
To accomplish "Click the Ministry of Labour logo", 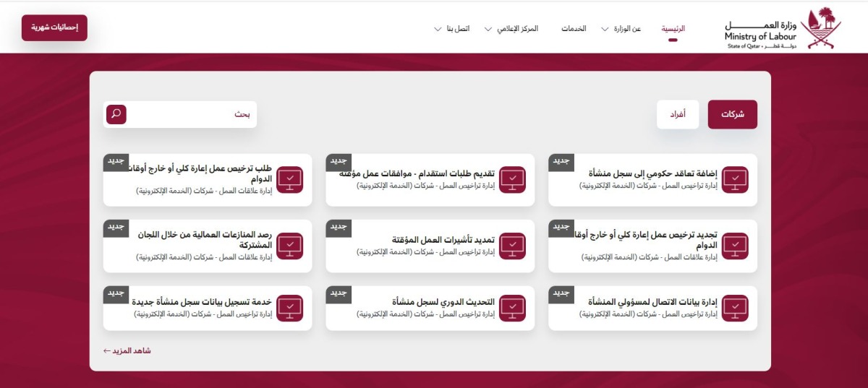I will [x=783, y=29].
